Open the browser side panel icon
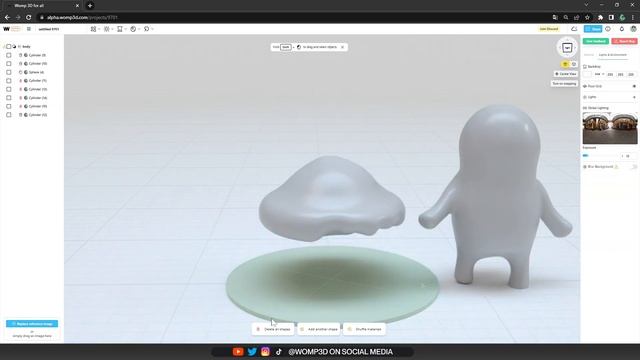Viewport: 640px width, 360px height. click(x=611, y=18)
